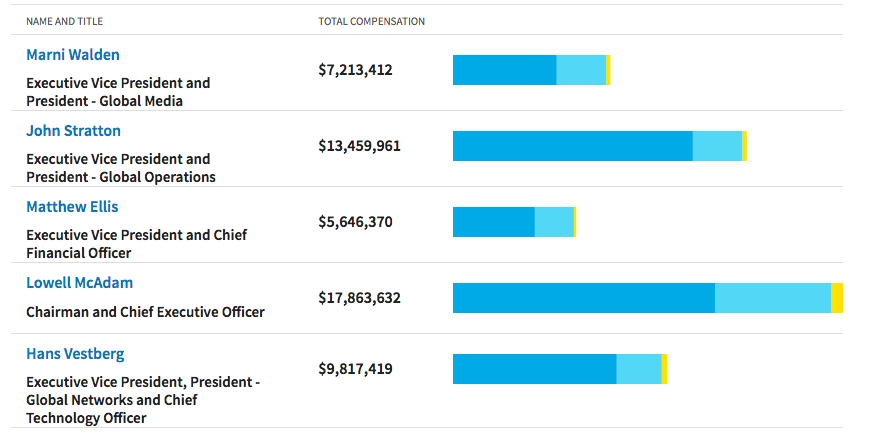870x448 pixels.
Task: Click Matthew Ellis's dark blue bar segment
Action: pyautogui.click(x=494, y=222)
